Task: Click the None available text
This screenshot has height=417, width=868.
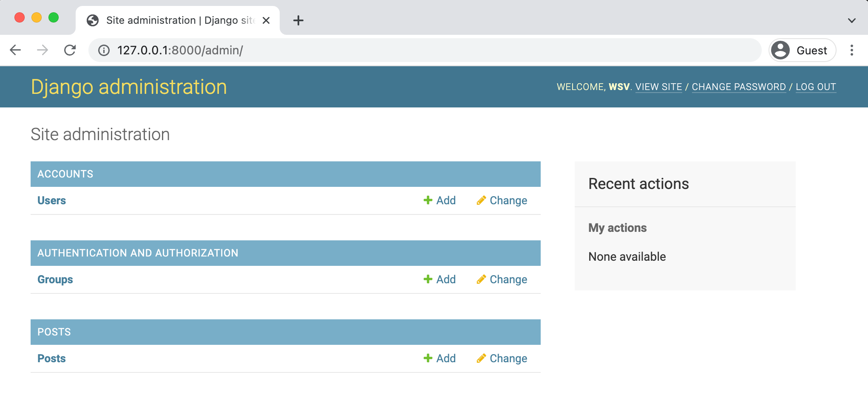Action: point(627,256)
